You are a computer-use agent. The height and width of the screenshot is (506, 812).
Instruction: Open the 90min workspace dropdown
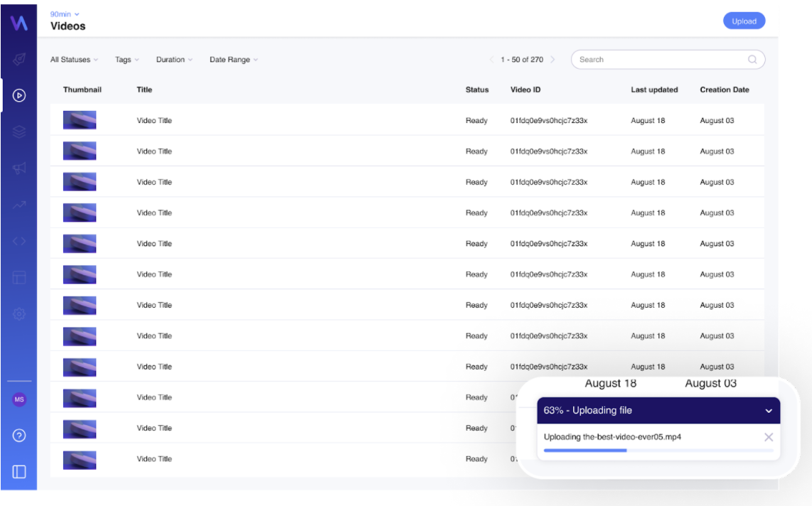pos(65,14)
